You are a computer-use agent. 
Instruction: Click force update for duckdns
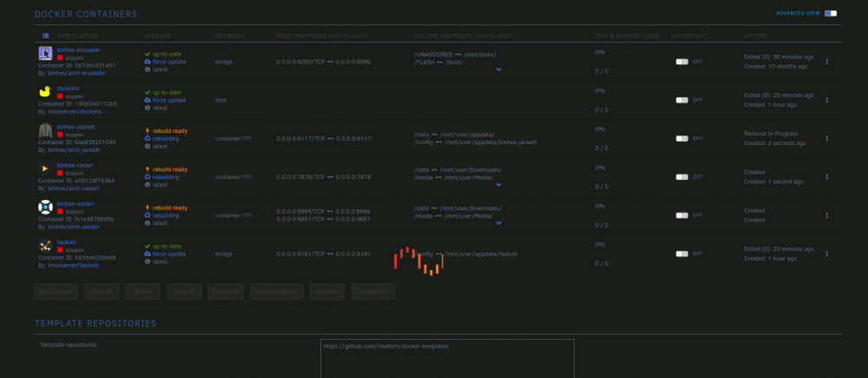pos(169,100)
